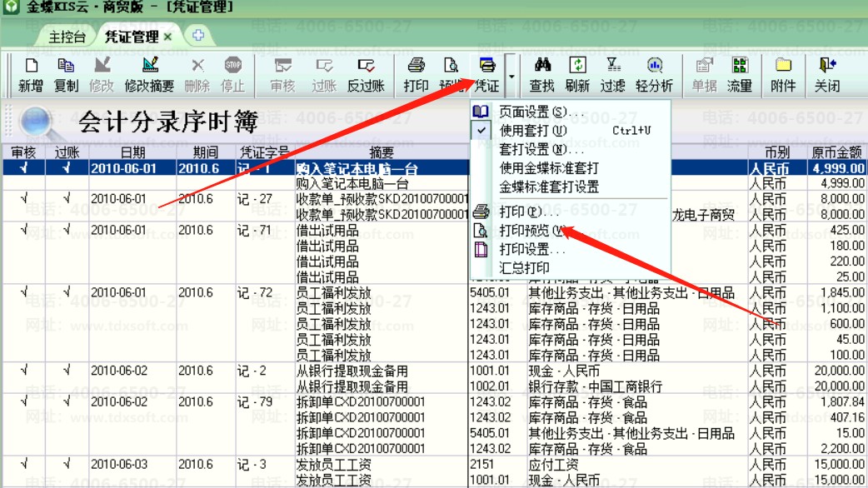868x488 pixels.
Task: Select 打印预览 (Print preview) from menu
Action: pyautogui.click(x=531, y=231)
